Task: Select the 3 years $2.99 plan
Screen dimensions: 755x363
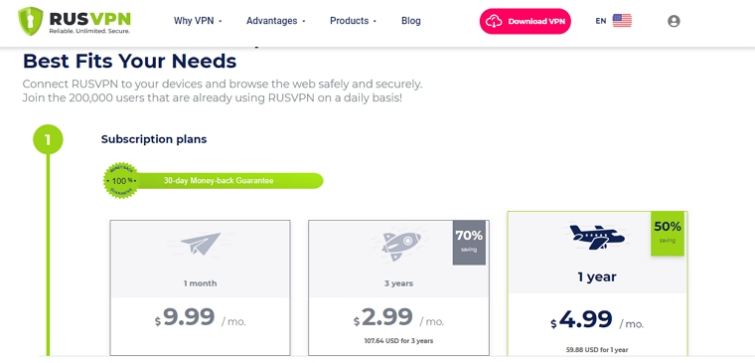Action: pyautogui.click(x=399, y=287)
